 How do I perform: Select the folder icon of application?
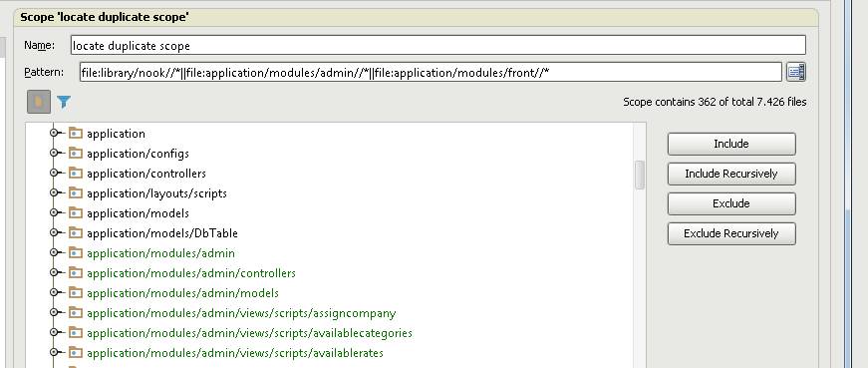point(76,133)
